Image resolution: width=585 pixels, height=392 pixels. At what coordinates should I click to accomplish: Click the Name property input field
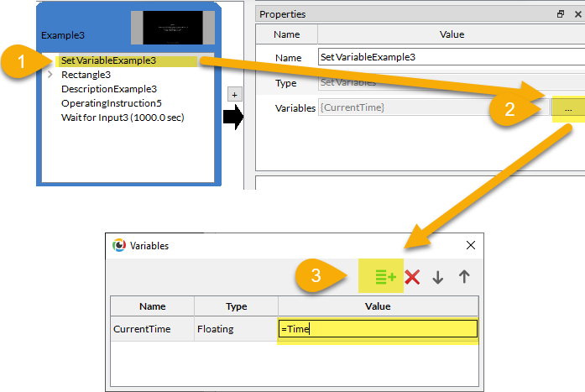(450, 57)
